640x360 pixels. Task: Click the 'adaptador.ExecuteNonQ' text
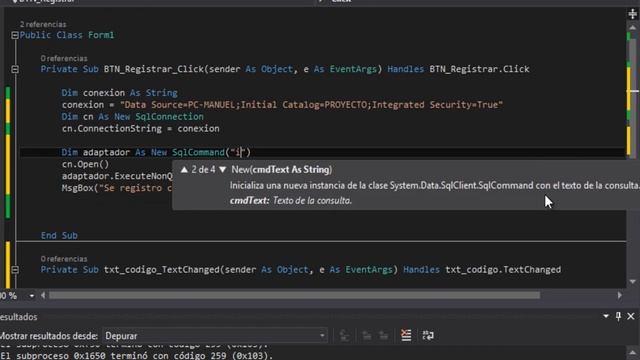[x=117, y=176]
